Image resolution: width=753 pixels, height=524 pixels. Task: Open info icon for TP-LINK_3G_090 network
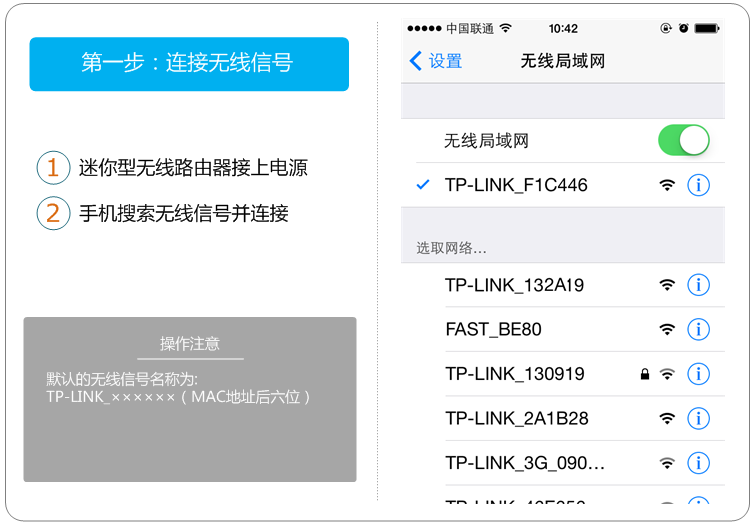coord(698,463)
